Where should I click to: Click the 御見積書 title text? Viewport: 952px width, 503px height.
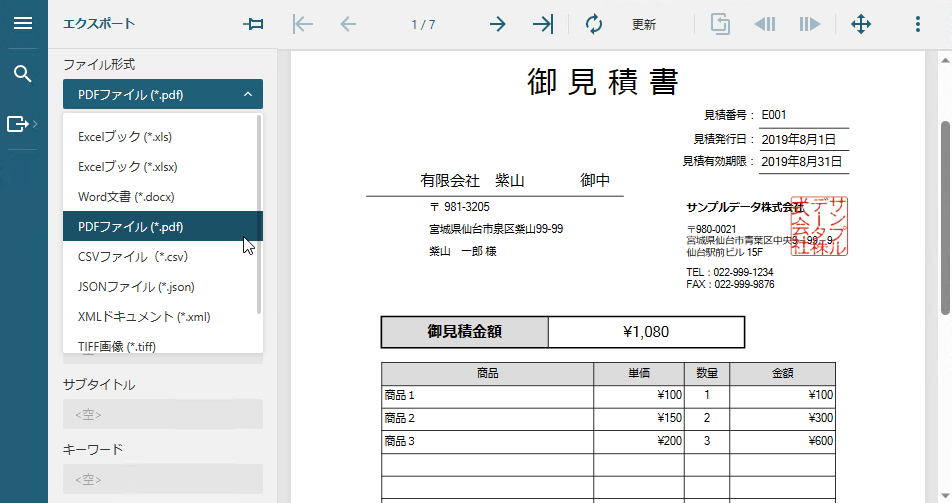click(x=602, y=81)
